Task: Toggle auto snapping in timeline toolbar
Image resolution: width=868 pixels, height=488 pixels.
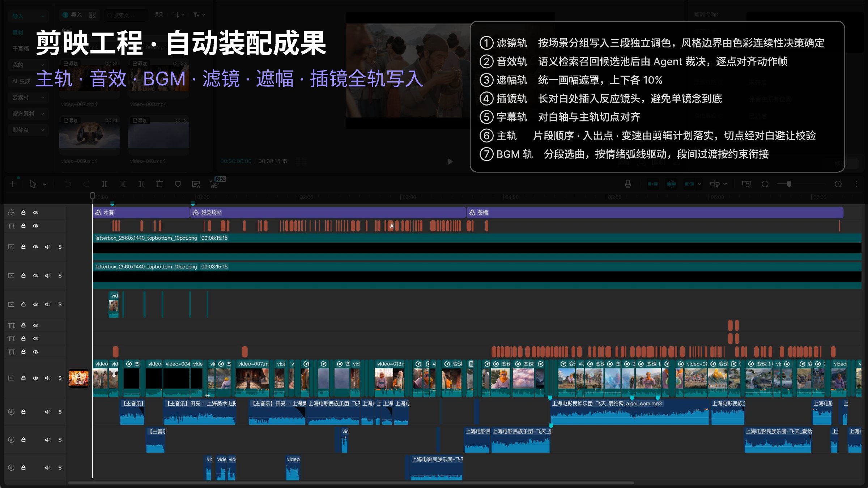Action: [x=671, y=184]
